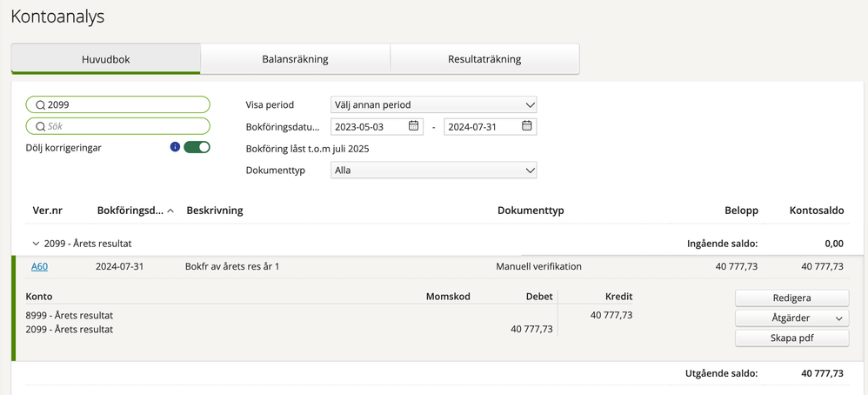This screenshot has height=395, width=868.
Task: Switch to the Balansräkning tab
Action: coord(295,58)
